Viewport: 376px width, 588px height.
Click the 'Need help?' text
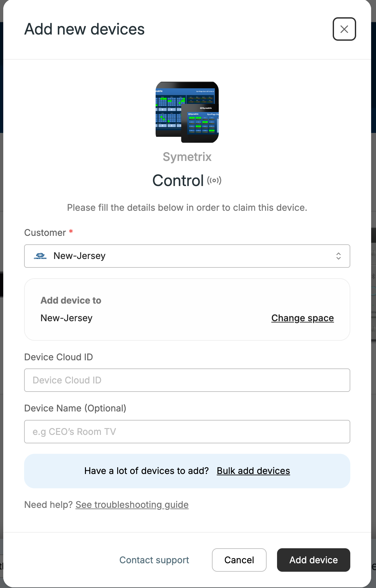click(x=49, y=505)
